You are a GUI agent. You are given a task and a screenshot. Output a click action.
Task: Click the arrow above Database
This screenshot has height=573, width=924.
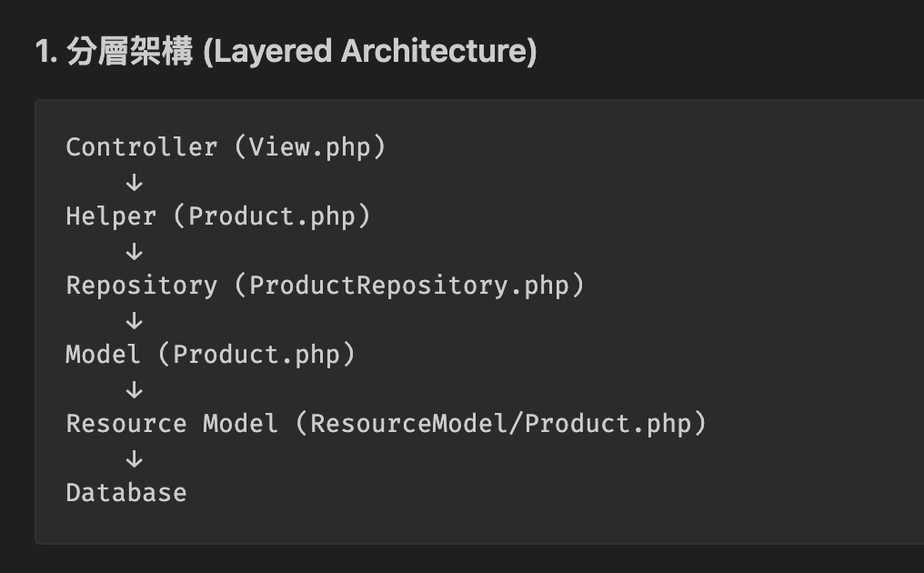[135, 458]
